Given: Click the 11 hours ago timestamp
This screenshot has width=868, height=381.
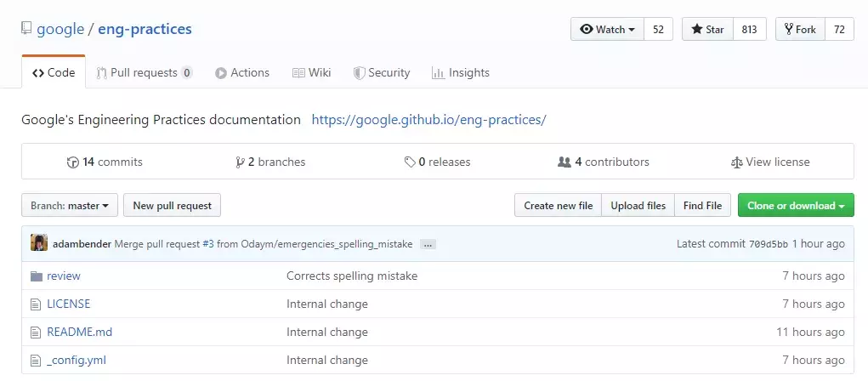Looking at the screenshot, I should [810, 333].
